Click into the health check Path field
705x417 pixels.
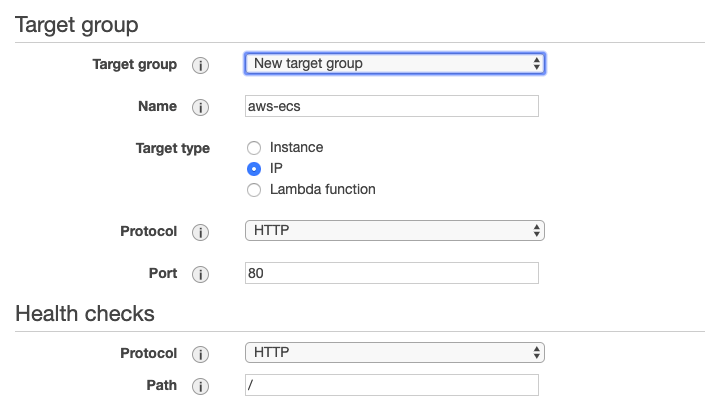point(392,385)
